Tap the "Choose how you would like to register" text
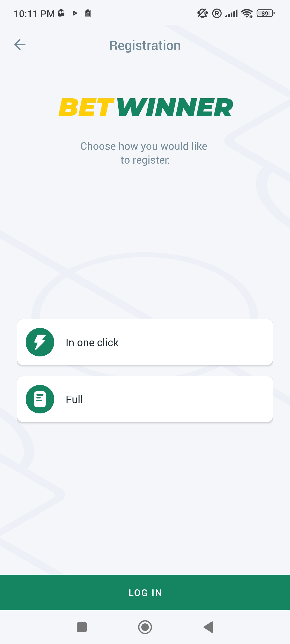Screen dimensions: 290x644 click(144, 153)
